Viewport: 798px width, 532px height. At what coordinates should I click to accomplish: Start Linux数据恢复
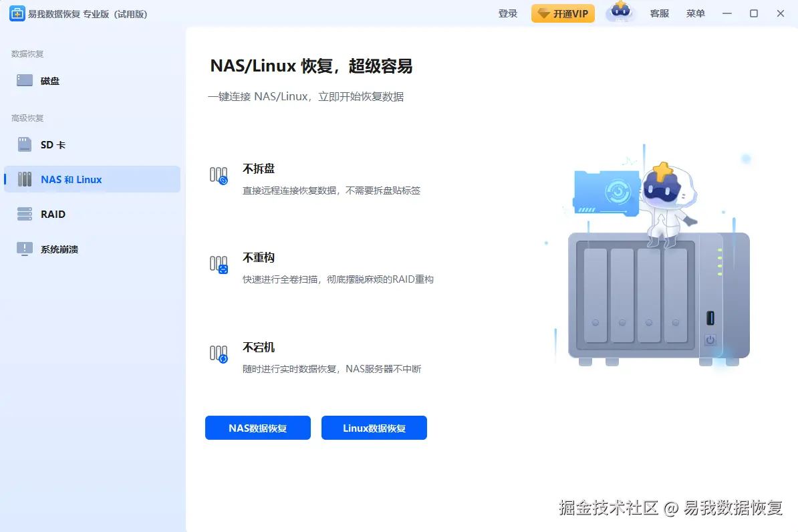[374, 428]
